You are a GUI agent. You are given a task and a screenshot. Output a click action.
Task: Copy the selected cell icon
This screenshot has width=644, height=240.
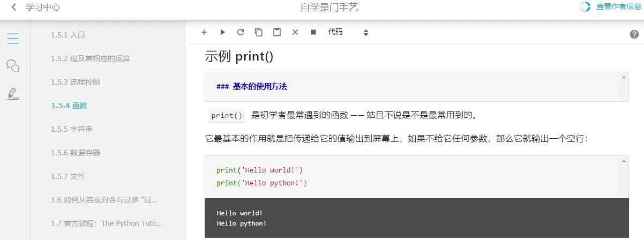click(x=259, y=32)
